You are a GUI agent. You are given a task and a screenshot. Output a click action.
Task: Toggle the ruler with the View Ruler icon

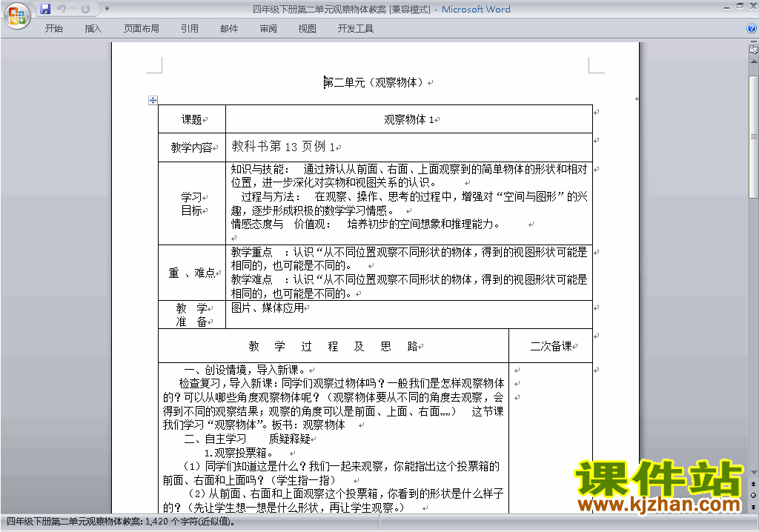pos(754,49)
